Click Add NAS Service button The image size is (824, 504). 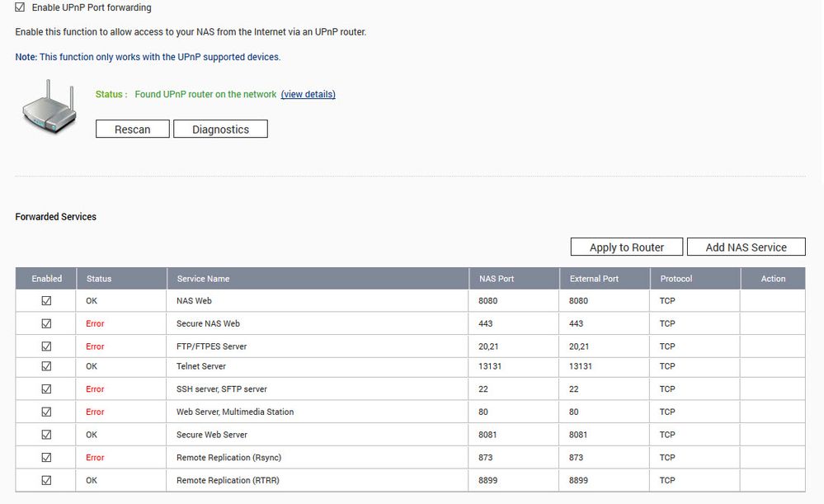click(746, 247)
